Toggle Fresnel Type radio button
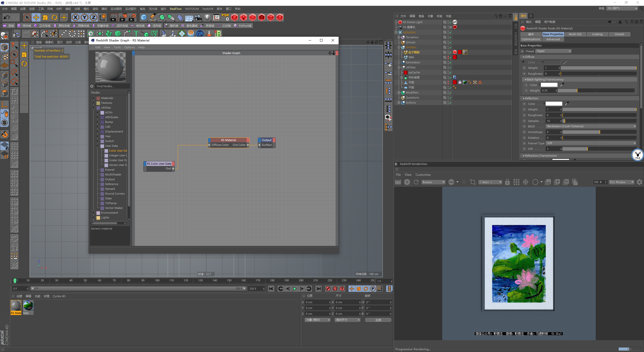644x352 pixels. click(524, 143)
